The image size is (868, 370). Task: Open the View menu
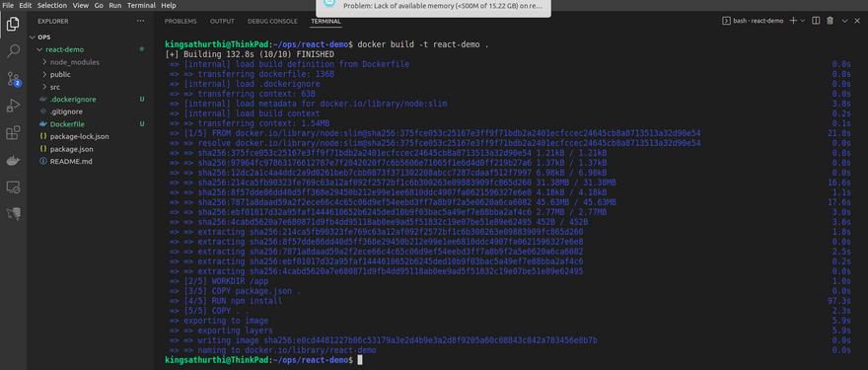(80, 5)
